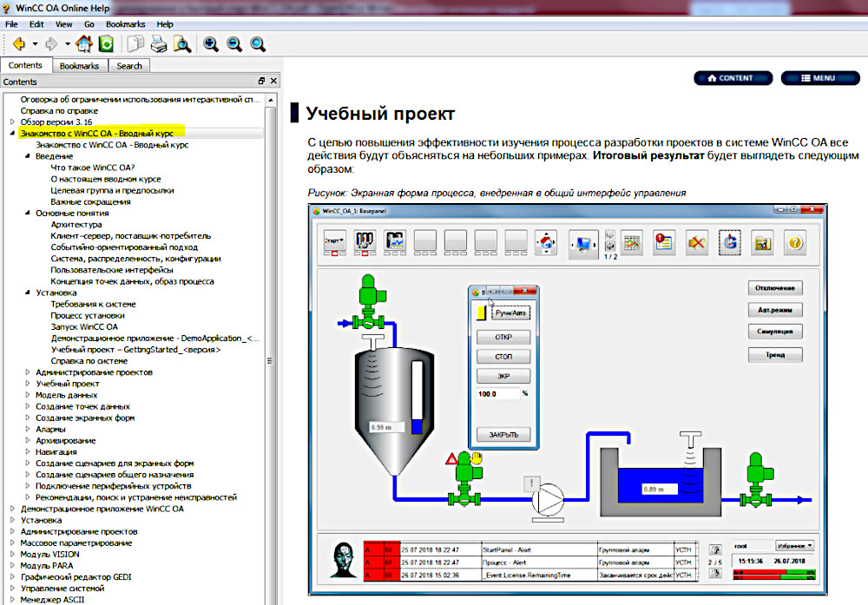
Task: Expand the "Модуль VISION" tree node
Action: [x=12, y=554]
